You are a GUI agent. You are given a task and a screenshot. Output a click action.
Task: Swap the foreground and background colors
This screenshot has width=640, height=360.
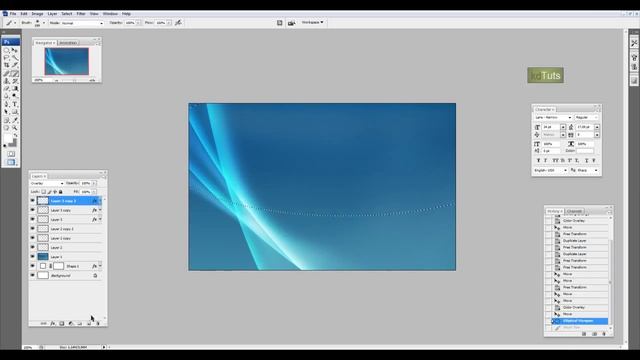coord(16,135)
